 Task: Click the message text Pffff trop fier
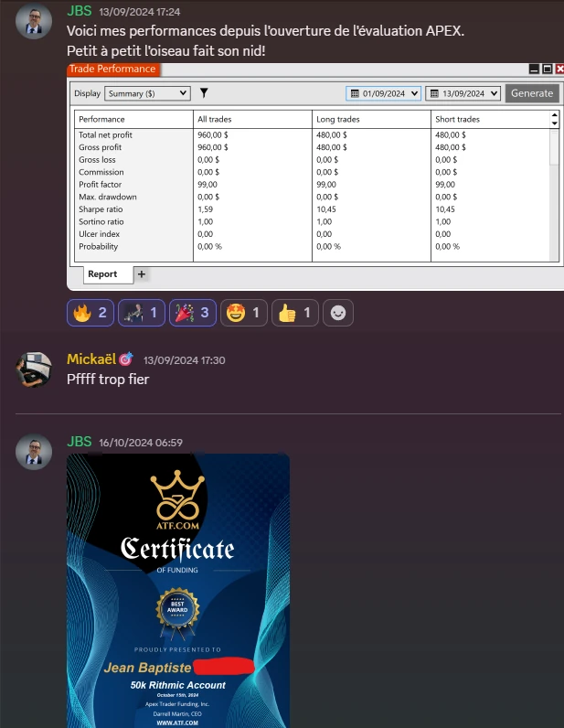(x=108, y=380)
